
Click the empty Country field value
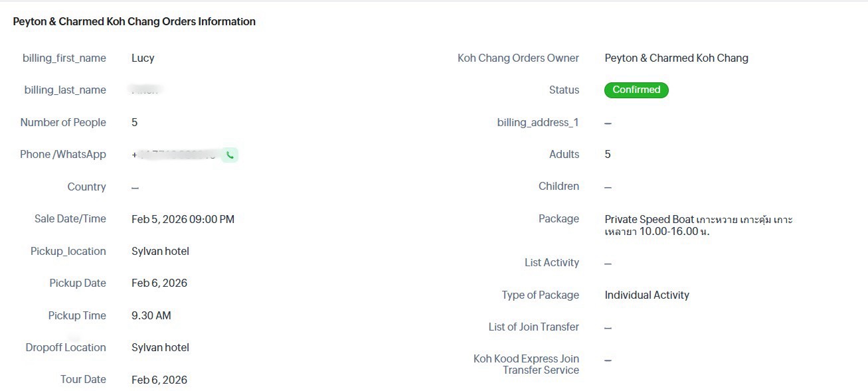point(135,188)
